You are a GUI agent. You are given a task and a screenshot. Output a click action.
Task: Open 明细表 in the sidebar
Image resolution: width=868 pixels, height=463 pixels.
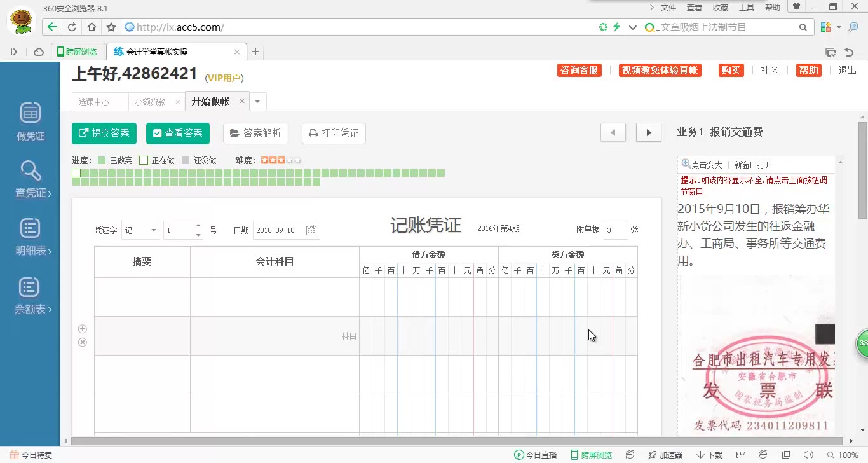click(30, 237)
